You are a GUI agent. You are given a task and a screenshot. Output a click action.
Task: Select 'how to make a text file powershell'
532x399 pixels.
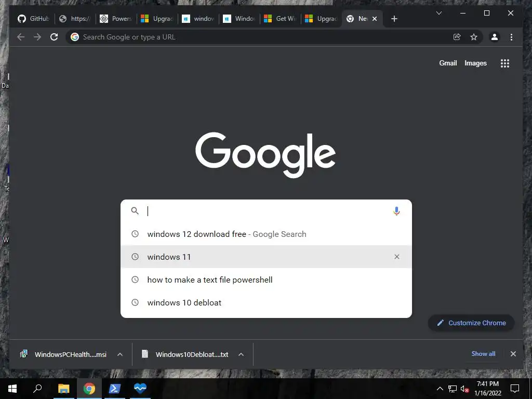(x=266, y=280)
